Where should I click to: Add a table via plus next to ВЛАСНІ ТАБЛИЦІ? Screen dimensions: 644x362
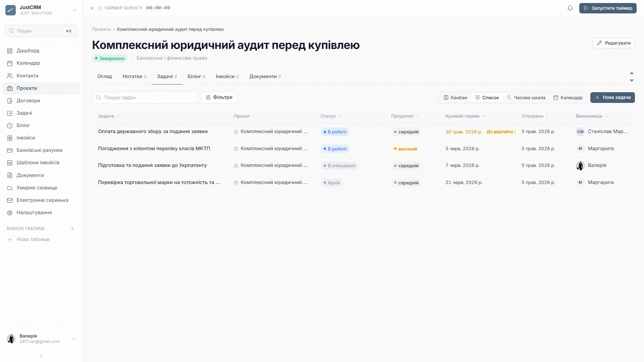(72, 229)
